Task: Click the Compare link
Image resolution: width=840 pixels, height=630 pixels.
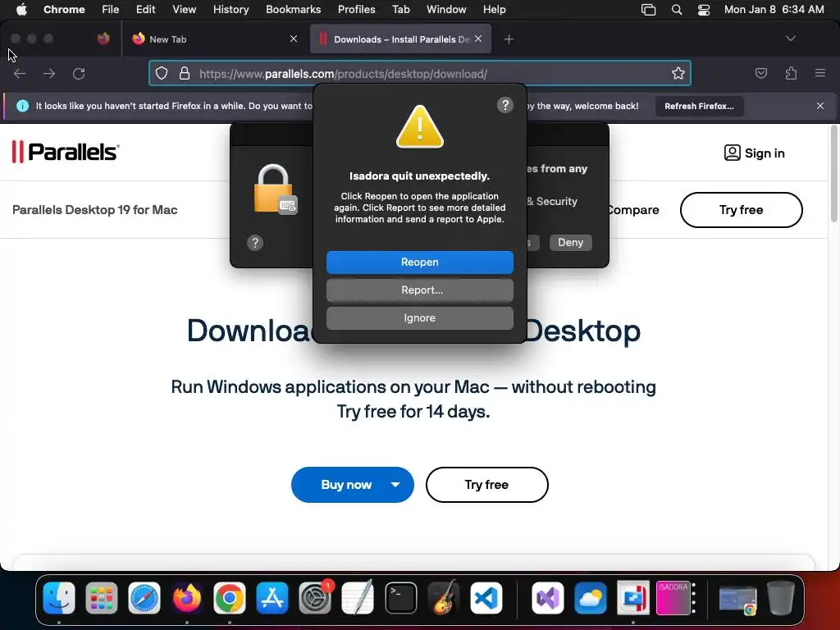Action: tap(634, 210)
